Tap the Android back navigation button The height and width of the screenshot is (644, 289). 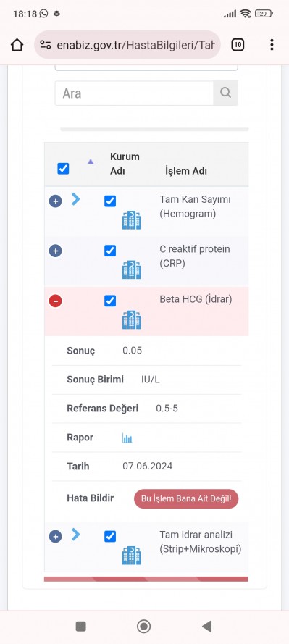207,626
